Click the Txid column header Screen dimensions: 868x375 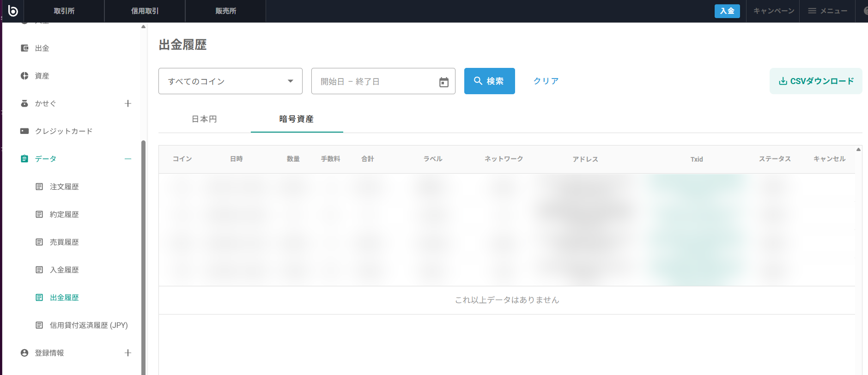[697, 159]
